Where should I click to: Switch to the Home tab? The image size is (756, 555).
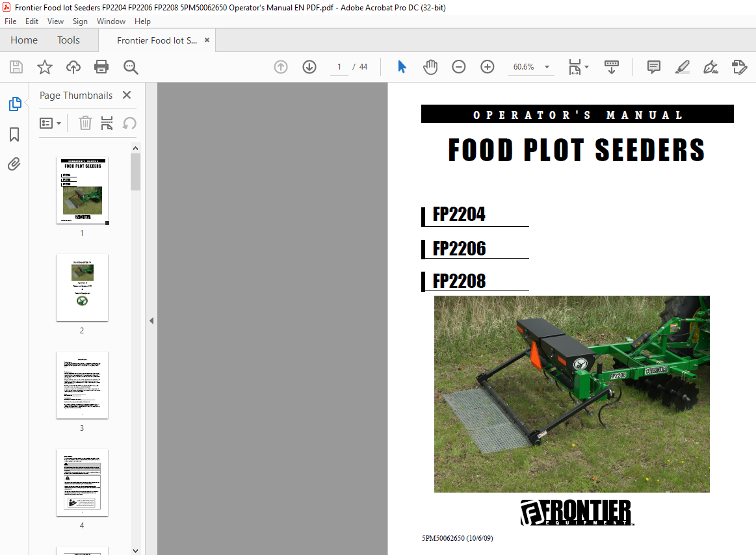pos(24,40)
